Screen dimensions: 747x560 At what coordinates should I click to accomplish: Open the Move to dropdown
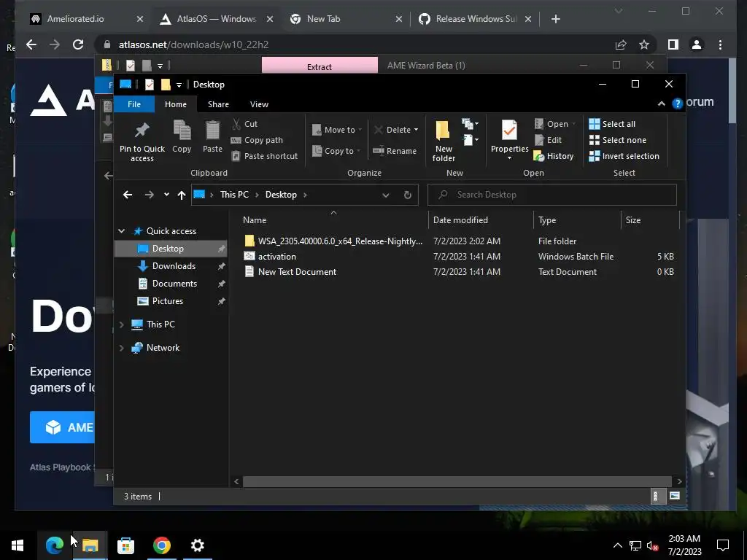pyautogui.click(x=337, y=130)
